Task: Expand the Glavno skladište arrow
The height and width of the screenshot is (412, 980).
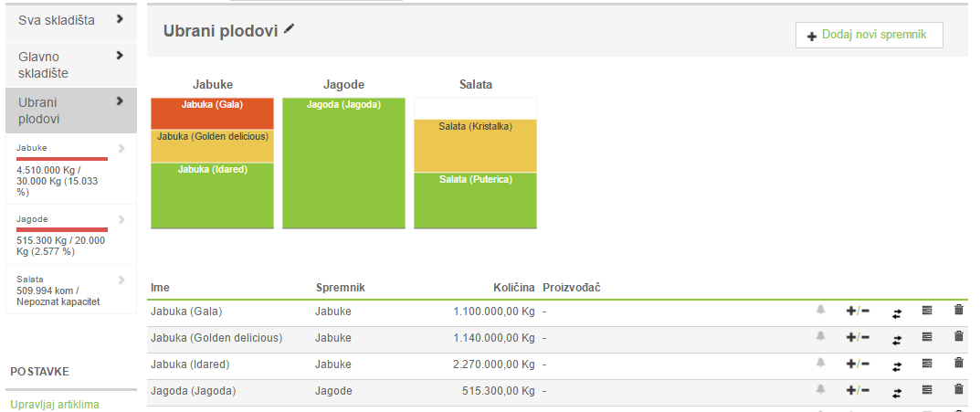Action: (120, 56)
